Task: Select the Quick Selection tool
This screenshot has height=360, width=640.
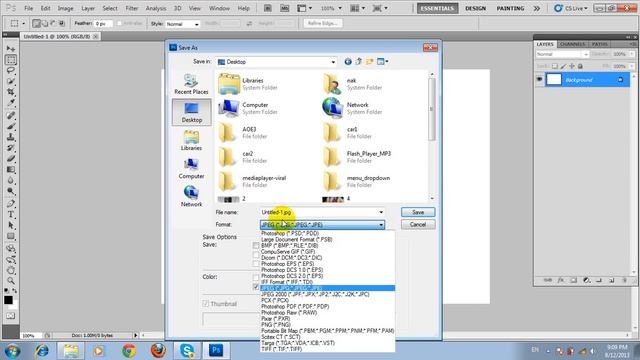Action: coord(11,81)
